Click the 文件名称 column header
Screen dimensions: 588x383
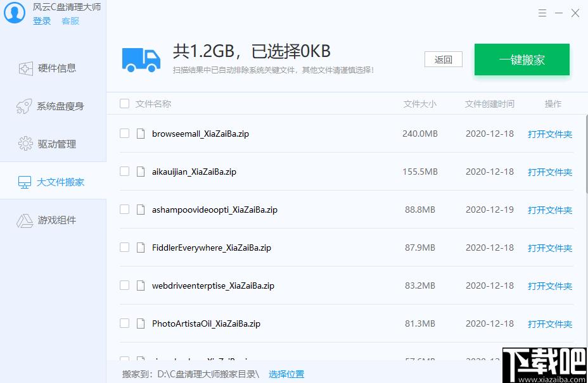point(153,104)
